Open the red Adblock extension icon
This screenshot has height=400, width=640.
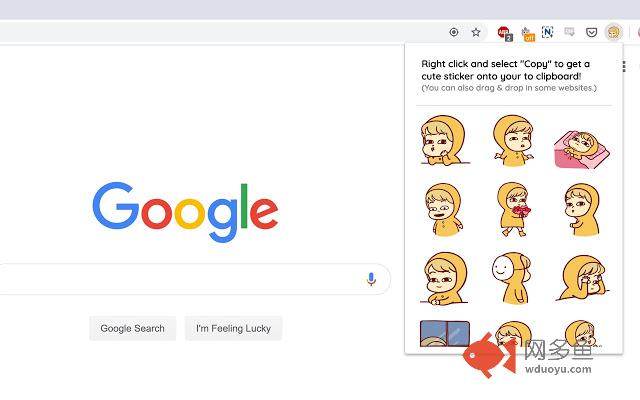[504, 33]
